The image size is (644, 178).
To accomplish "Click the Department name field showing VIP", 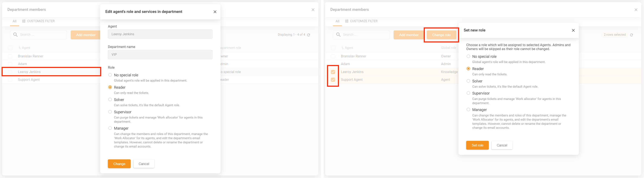I will [160, 55].
